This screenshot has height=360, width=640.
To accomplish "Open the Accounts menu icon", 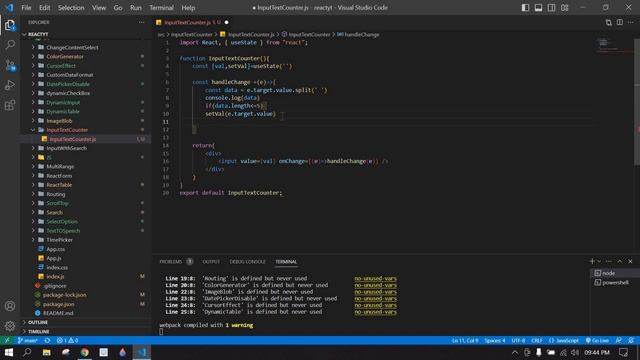I will click(10, 306).
